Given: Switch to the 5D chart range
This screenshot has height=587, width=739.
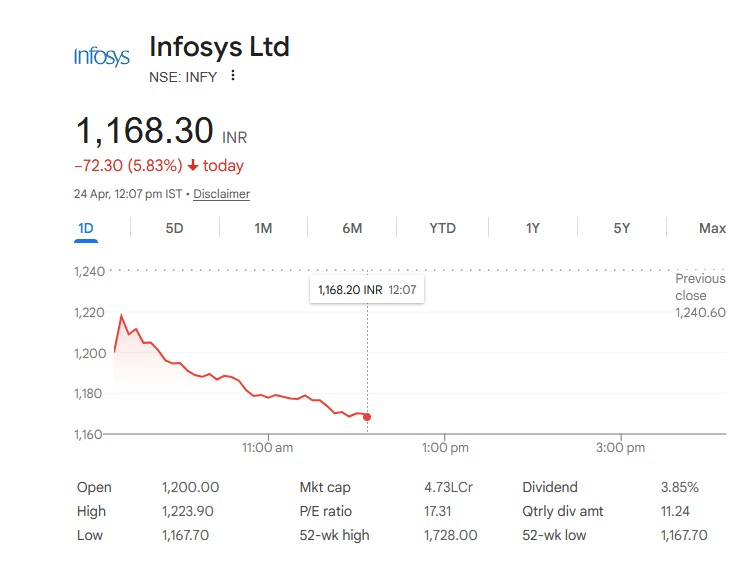Looking at the screenshot, I should [174, 228].
